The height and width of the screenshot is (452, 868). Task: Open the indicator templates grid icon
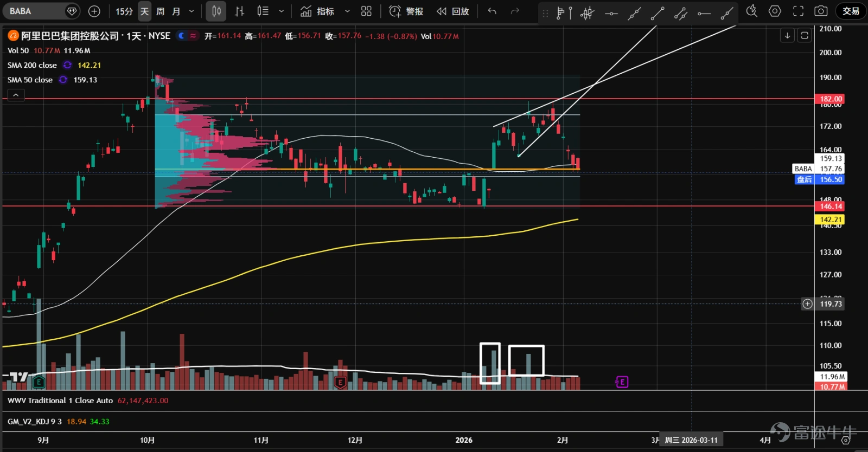(366, 11)
